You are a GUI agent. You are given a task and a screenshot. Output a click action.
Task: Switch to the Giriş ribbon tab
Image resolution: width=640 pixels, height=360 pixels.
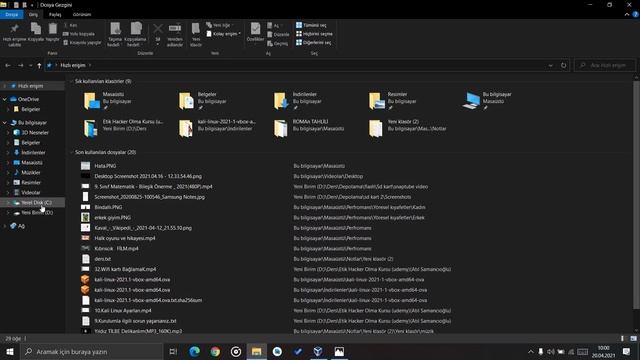[x=33, y=15]
